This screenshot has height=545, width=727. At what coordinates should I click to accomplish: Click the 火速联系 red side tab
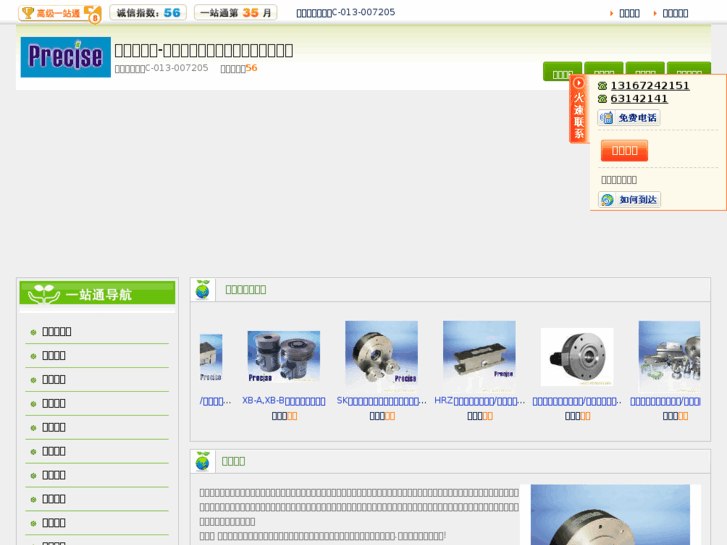(x=579, y=109)
